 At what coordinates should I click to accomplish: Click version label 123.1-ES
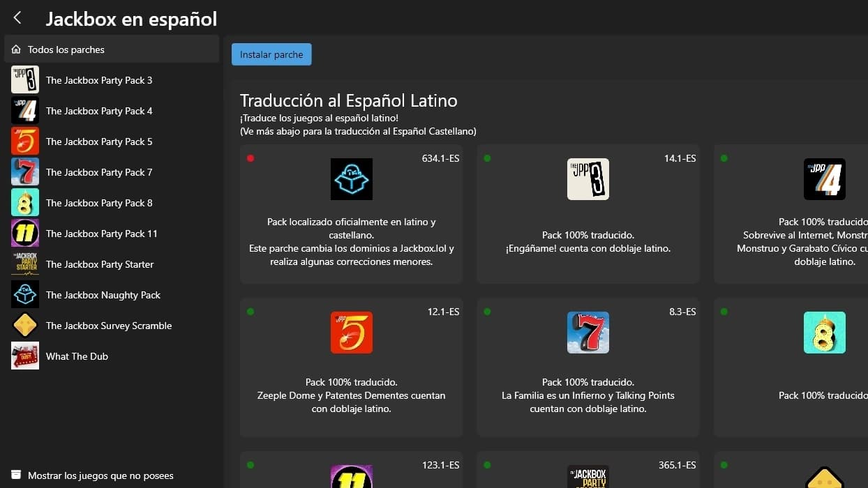click(440, 465)
